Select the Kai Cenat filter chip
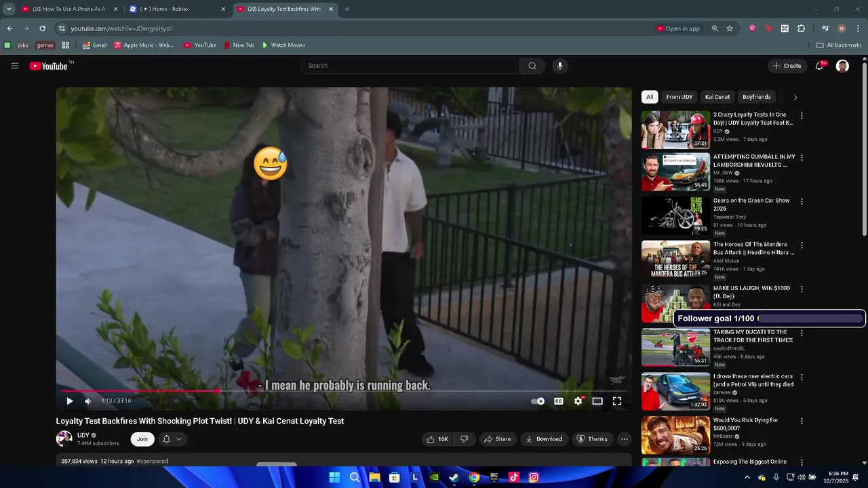 tap(717, 97)
